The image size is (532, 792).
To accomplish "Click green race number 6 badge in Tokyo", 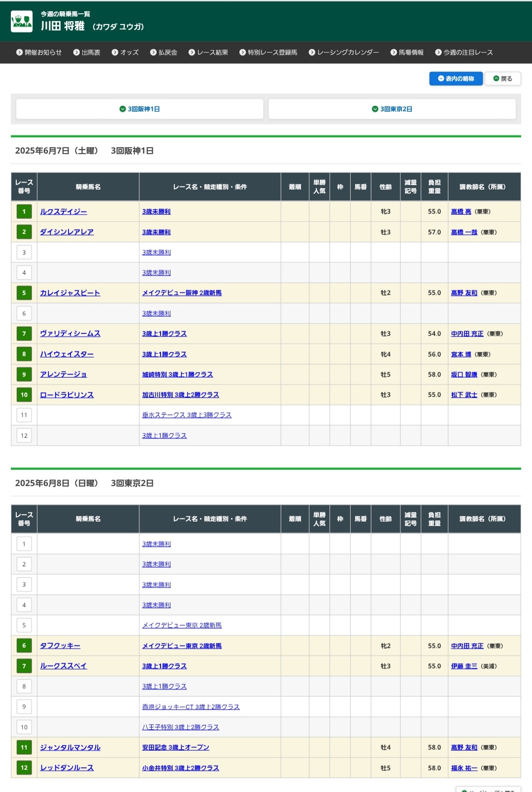I will click(x=24, y=646).
